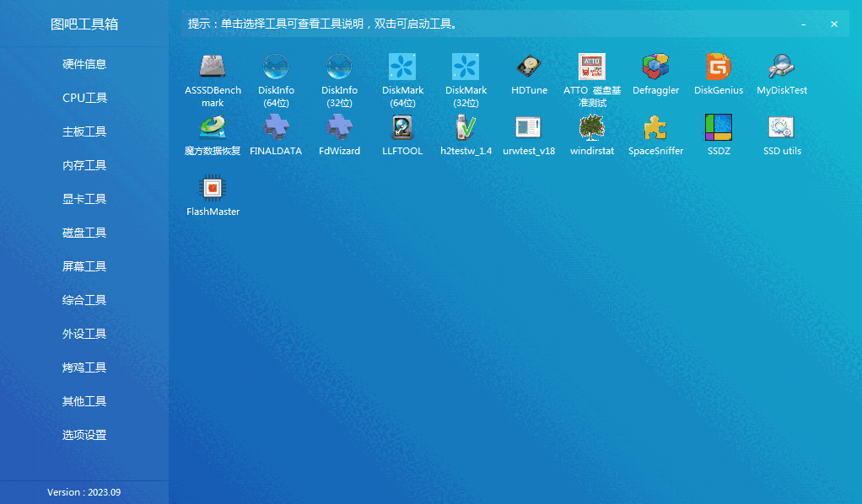Open the 显卡工具 section

coord(84,198)
